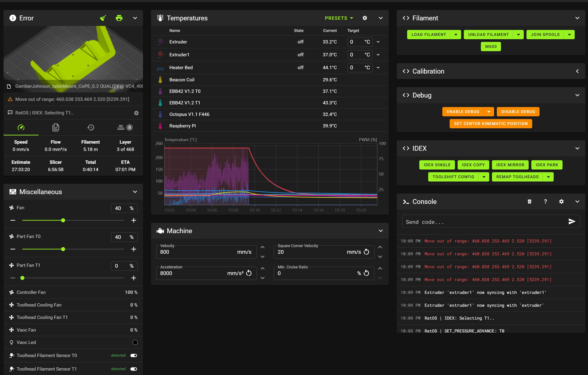Expand the Calibration panel
The image size is (588, 375).
[577, 71]
